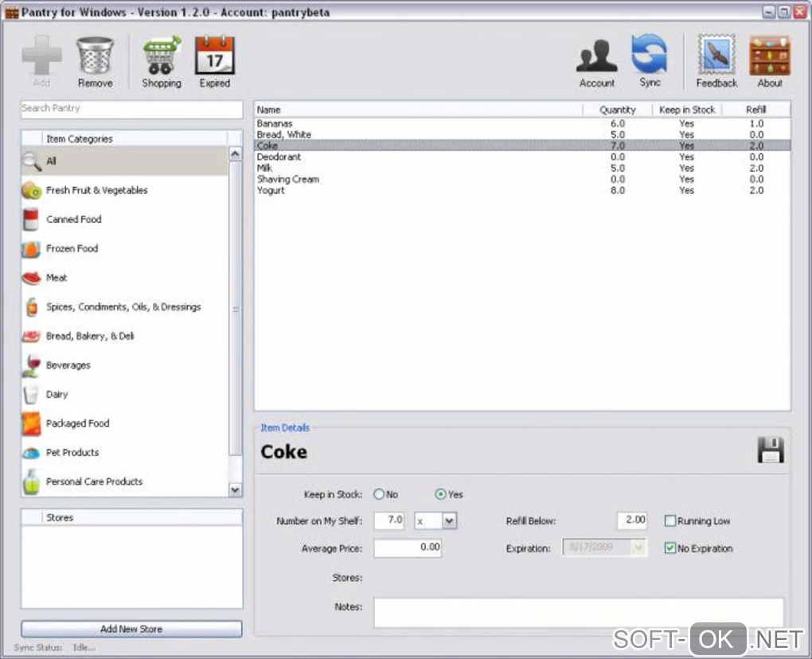The height and width of the screenshot is (659, 812).
Task: Uncheck the No Expiration checkbox
Action: pyautogui.click(x=670, y=548)
